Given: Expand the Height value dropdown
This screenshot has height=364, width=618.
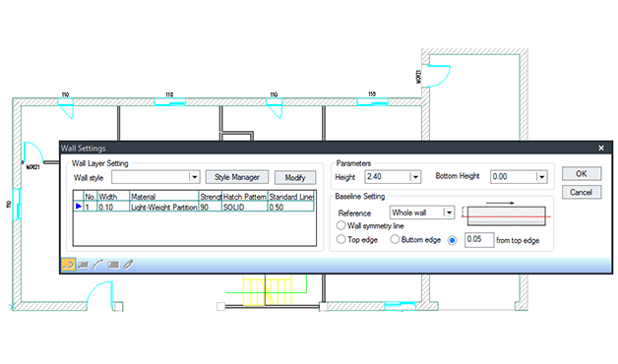Looking at the screenshot, I should (x=415, y=177).
